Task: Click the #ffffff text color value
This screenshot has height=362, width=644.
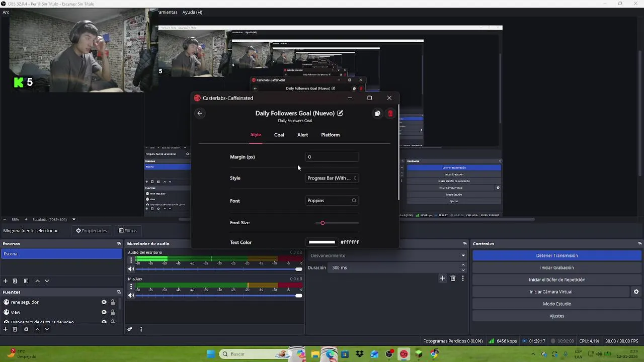Action: click(x=350, y=242)
